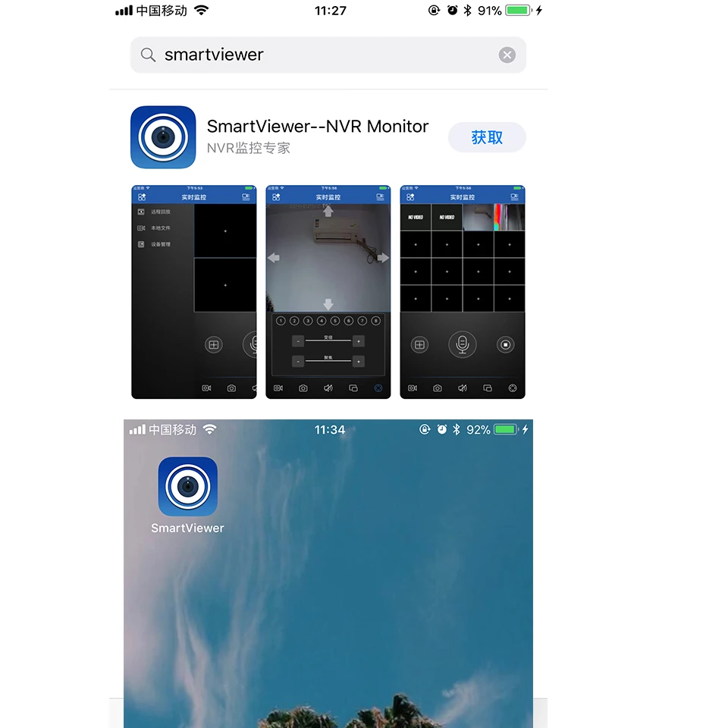Launch SmartViewer from the home screen
Image resolution: width=728 pixels, height=728 pixels.
(x=187, y=486)
